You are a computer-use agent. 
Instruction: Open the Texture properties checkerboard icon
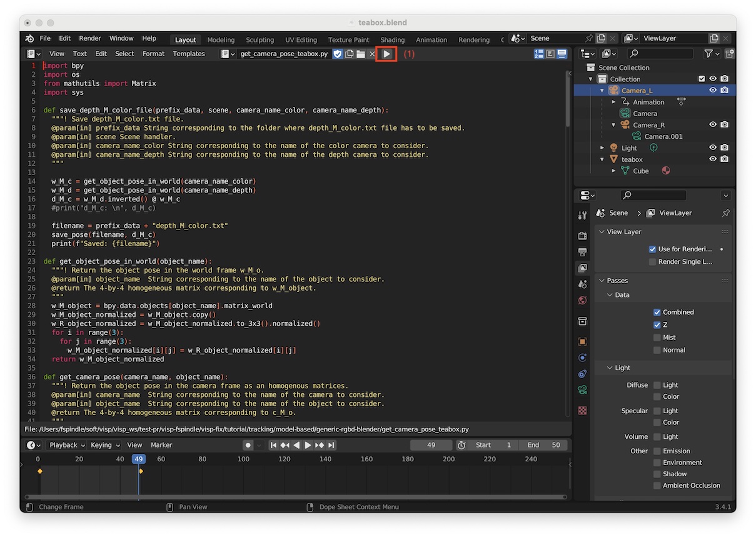(x=582, y=411)
